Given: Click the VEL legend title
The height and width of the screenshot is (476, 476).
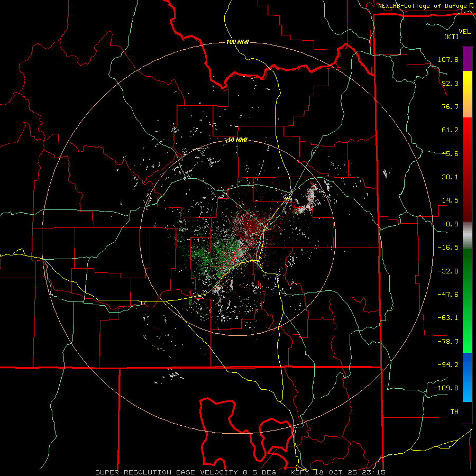Looking at the screenshot, I should pos(464,32).
